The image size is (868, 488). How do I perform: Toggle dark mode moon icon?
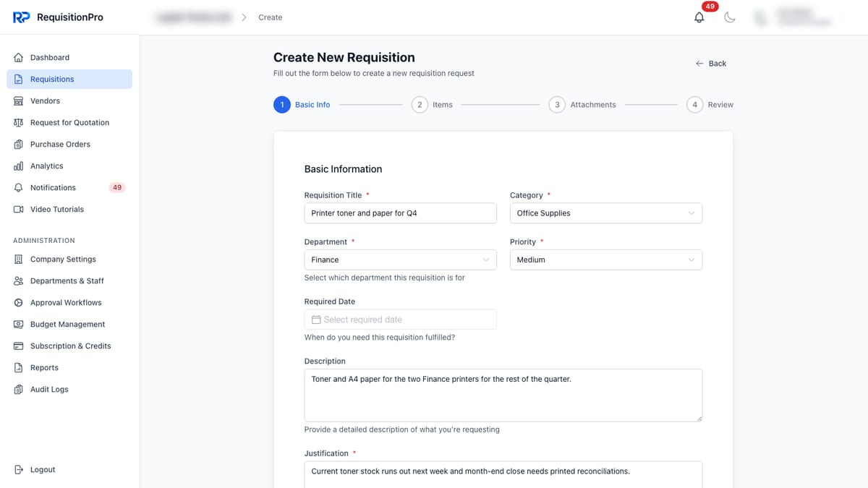(730, 17)
